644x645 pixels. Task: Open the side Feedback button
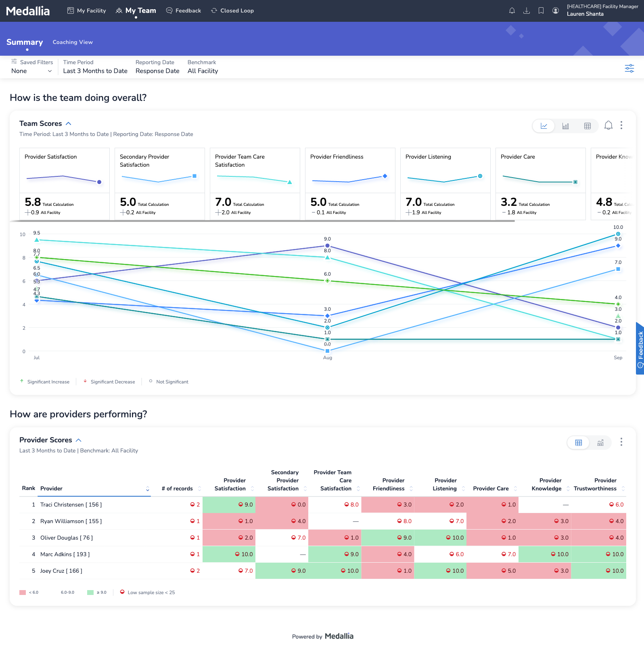coord(640,348)
